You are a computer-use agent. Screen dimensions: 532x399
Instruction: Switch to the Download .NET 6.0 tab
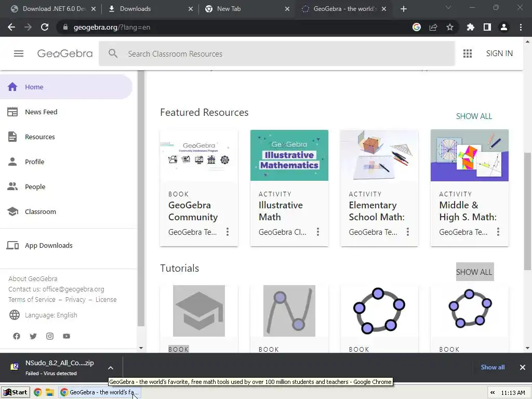coord(54,9)
